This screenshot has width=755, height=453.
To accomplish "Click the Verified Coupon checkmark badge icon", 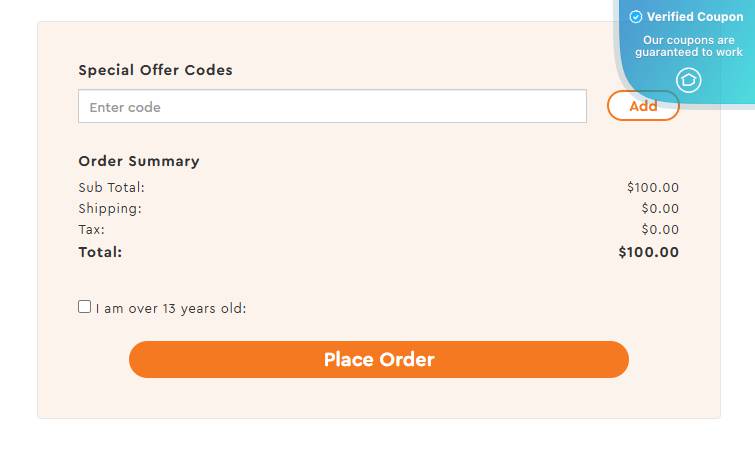I will click(x=636, y=17).
